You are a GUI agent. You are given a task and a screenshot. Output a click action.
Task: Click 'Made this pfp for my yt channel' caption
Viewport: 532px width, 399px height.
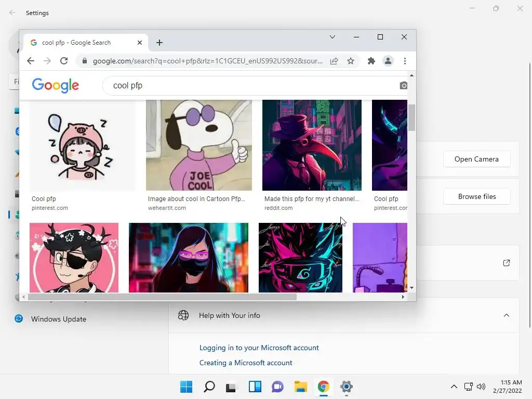click(x=312, y=199)
